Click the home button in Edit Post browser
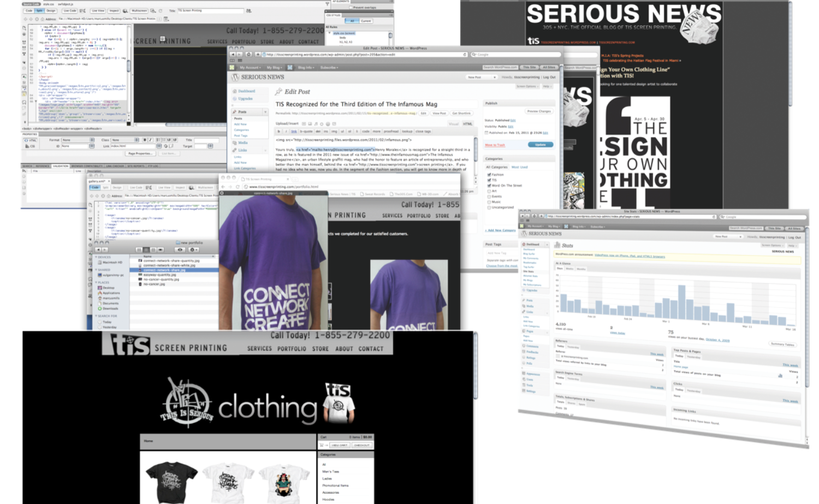 click(249, 55)
